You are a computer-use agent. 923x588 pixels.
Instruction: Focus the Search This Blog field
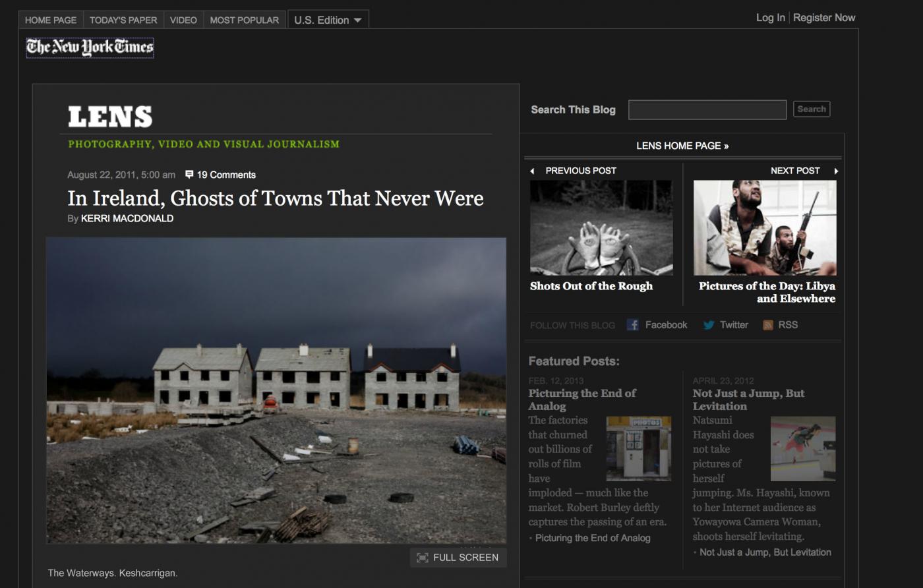[x=707, y=109]
